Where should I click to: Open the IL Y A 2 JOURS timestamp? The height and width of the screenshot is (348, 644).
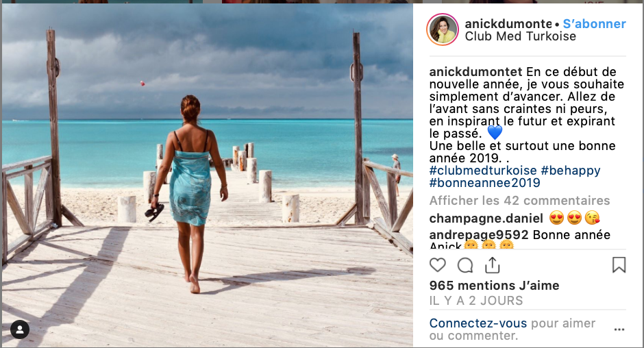tap(476, 301)
